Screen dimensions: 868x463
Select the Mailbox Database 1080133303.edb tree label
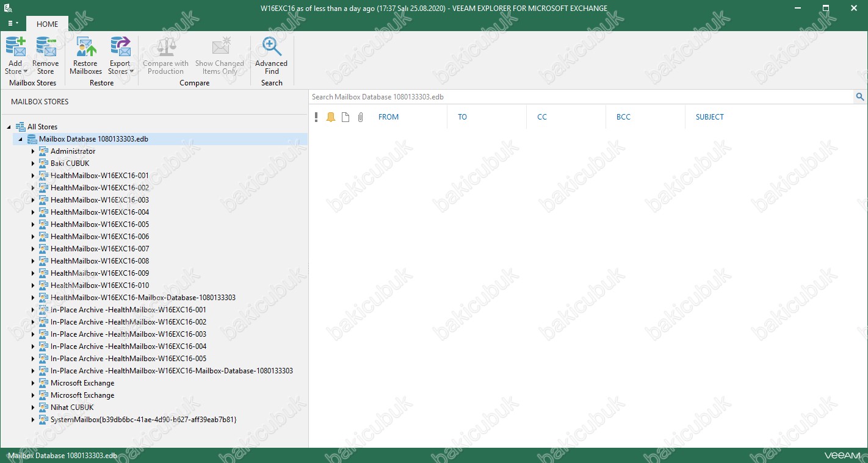93,139
